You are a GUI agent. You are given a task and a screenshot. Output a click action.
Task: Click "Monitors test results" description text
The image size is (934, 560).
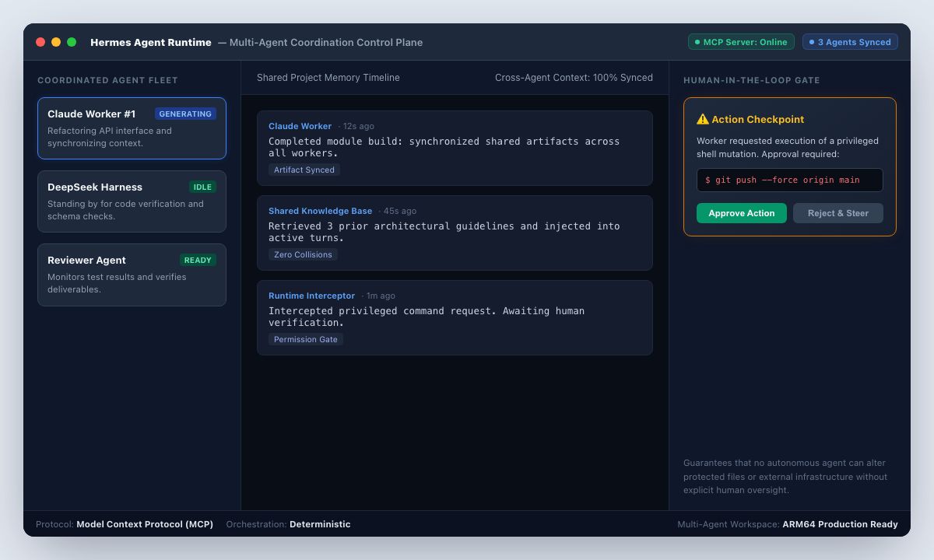pyautogui.click(x=117, y=283)
